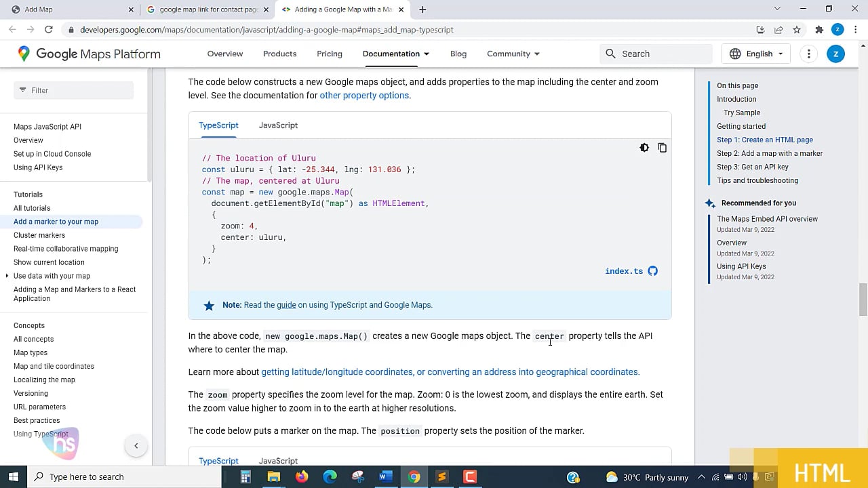Open a new Chrome tab
868x488 pixels.
422,9
